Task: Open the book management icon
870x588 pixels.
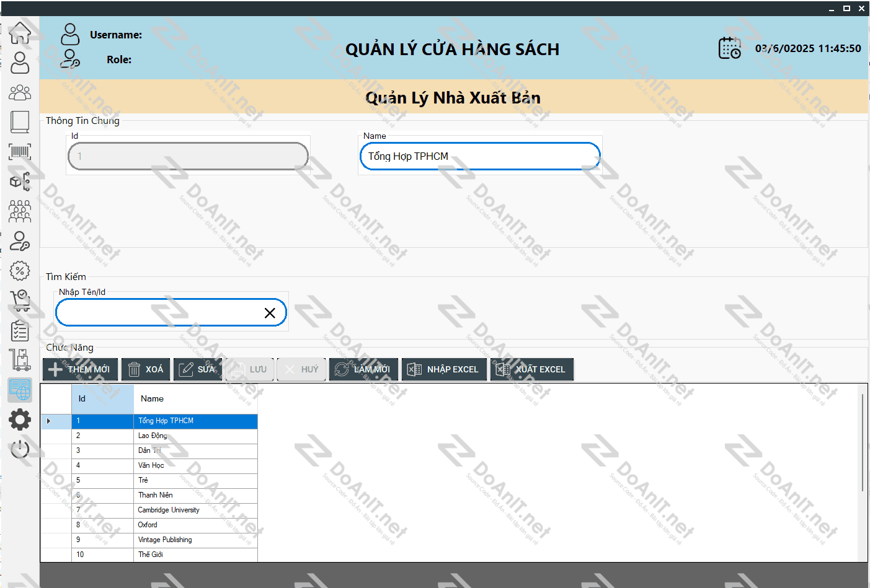Action: pos(20,122)
